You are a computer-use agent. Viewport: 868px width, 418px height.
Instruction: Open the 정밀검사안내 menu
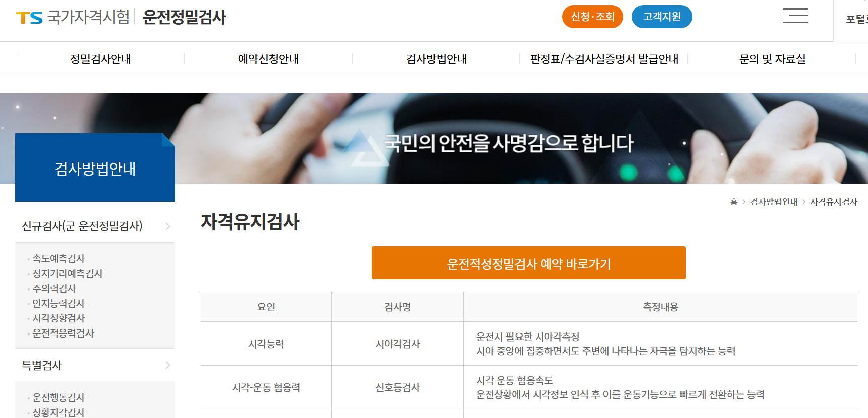pyautogui.click(x=101, y=59)
